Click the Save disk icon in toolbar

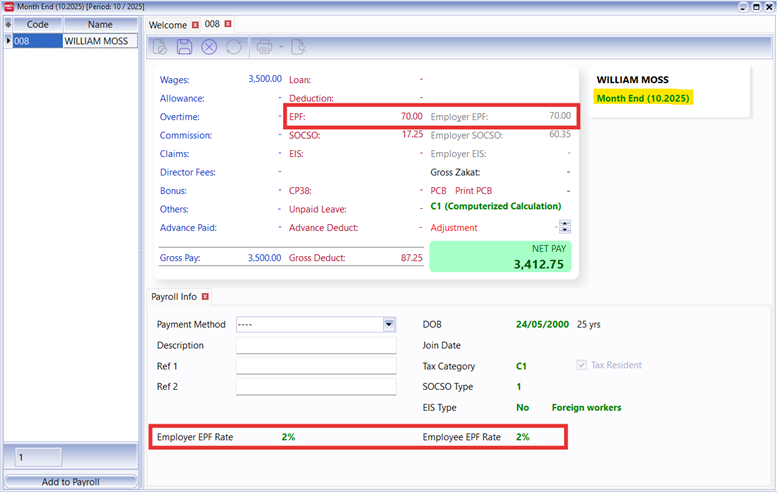click(x=184, y=47)
